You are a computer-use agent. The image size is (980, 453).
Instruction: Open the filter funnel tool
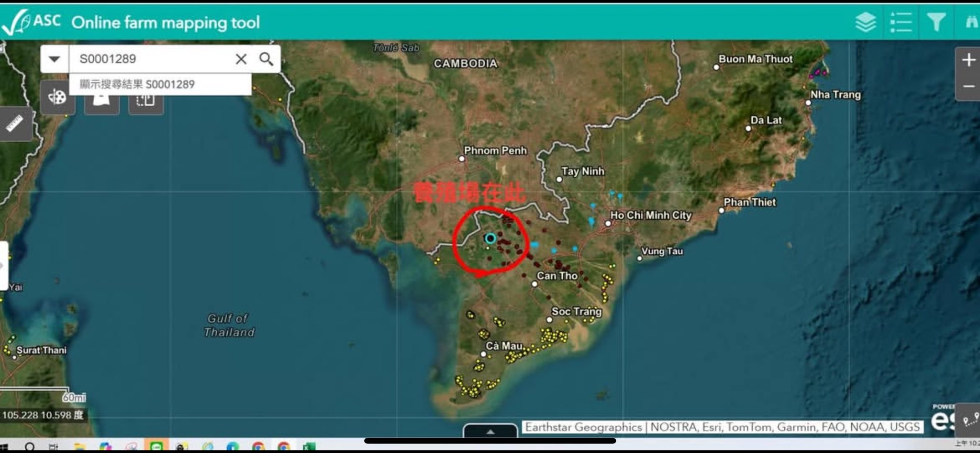coord(936,22)
